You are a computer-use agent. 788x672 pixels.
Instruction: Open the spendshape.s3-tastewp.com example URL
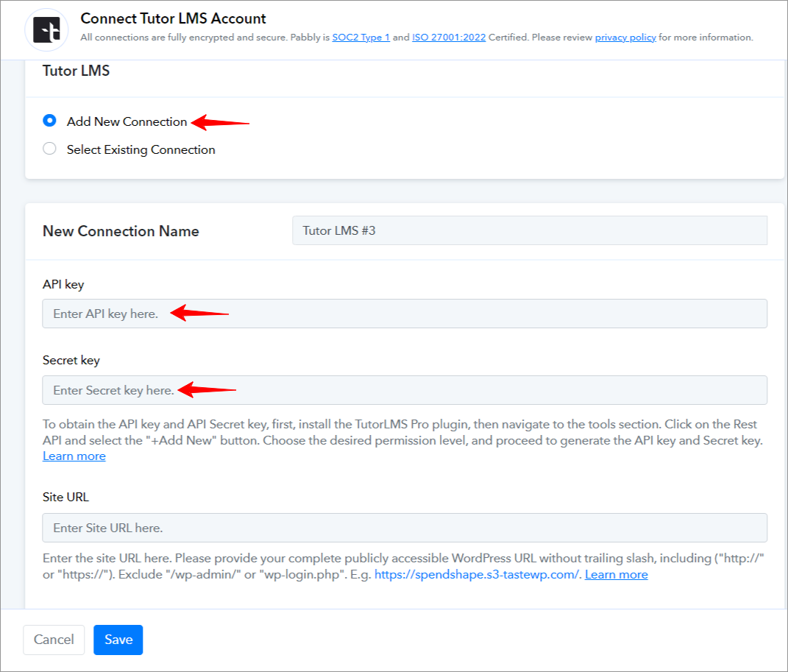coord(477,575)
